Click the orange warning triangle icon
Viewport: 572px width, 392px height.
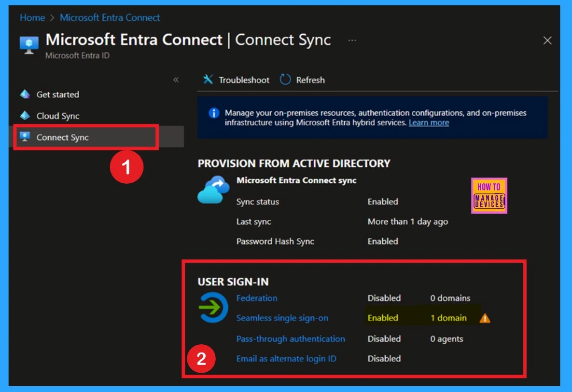(485, 318)
